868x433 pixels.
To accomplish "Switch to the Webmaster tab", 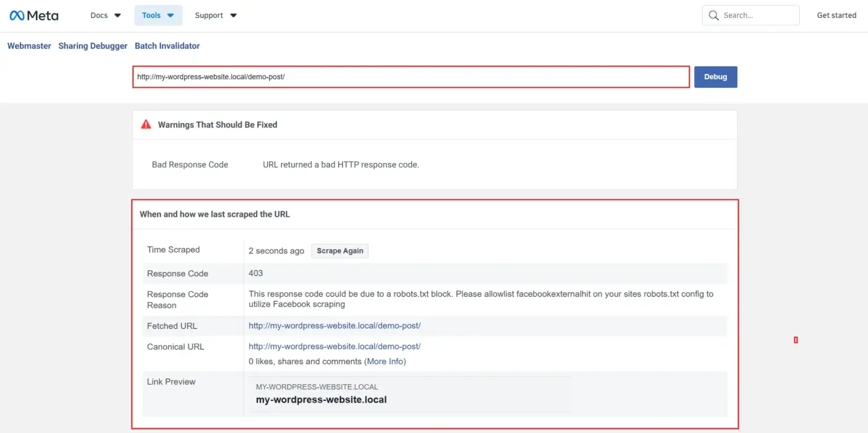I will point(29,46).
